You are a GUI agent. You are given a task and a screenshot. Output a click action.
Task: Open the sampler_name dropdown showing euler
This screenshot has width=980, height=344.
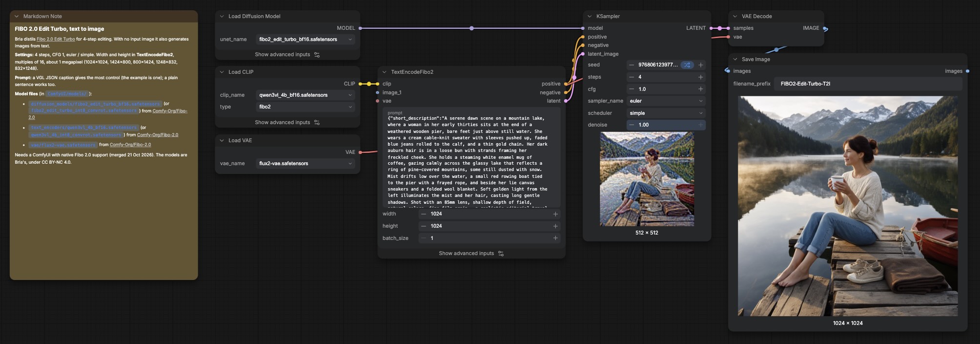coord(666,101)
